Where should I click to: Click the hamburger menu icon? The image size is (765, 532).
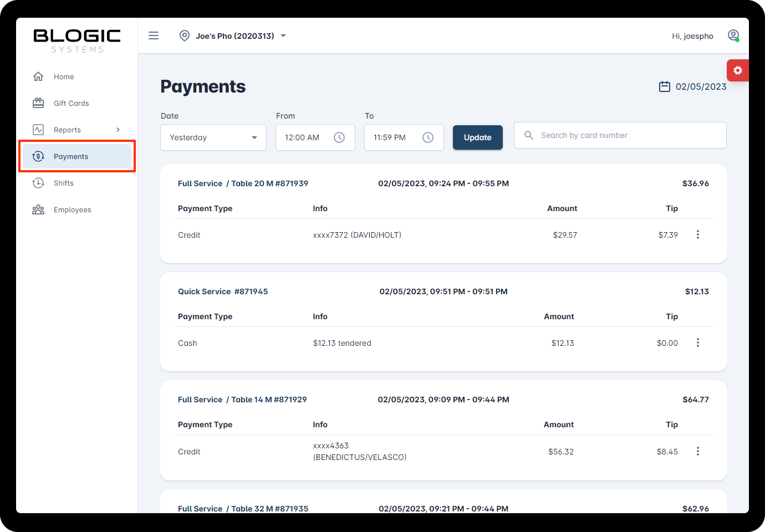(154, 35)
